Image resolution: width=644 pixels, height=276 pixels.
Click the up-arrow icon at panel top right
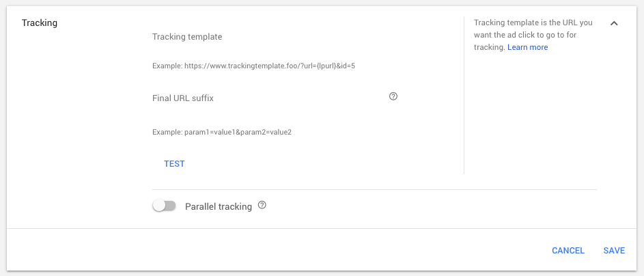pyautogui.click(x=614, y=23)
